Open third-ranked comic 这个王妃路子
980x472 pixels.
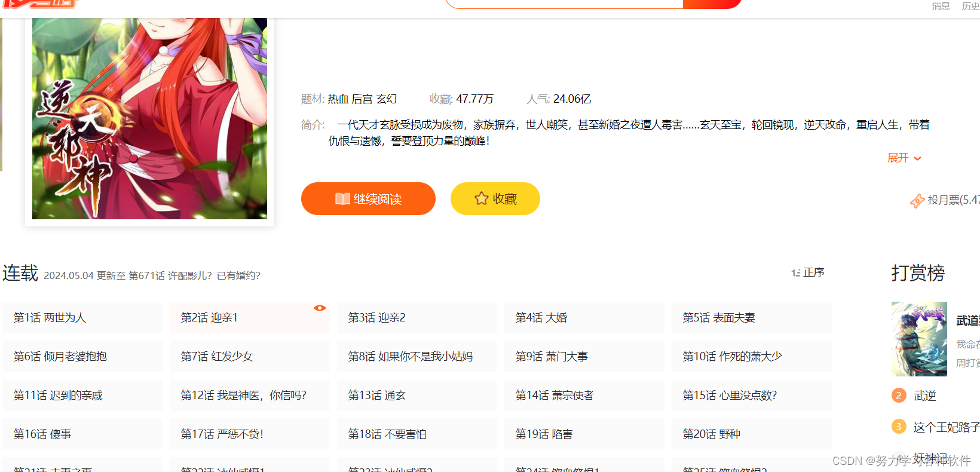947,427
